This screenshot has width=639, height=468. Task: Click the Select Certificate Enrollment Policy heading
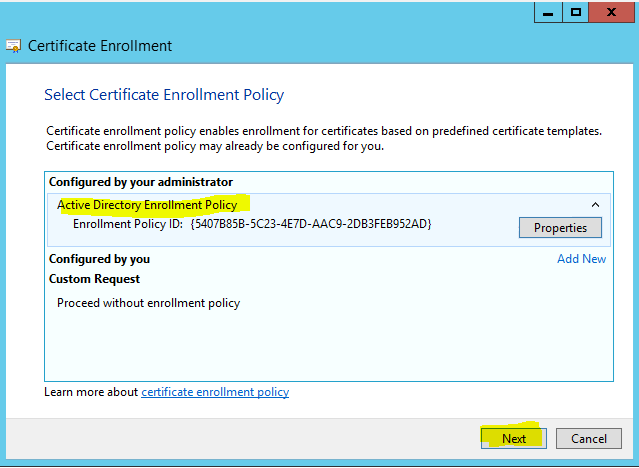pos(164,95)
